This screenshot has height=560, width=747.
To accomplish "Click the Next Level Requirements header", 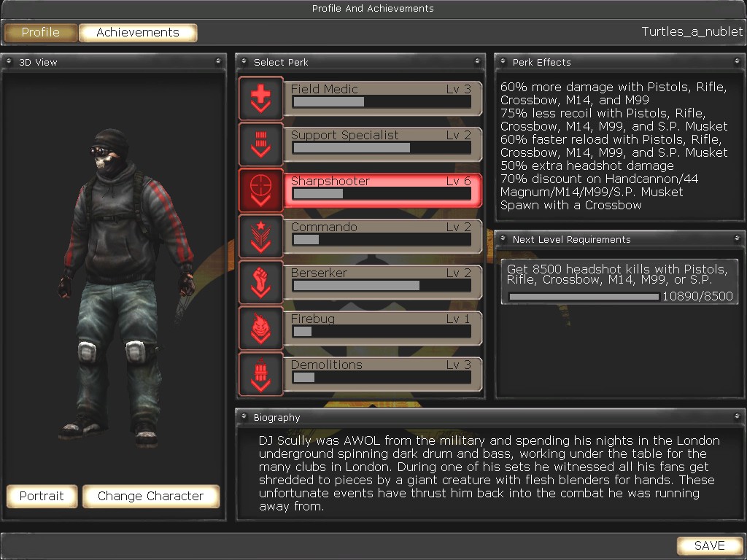I will [619, 239].
